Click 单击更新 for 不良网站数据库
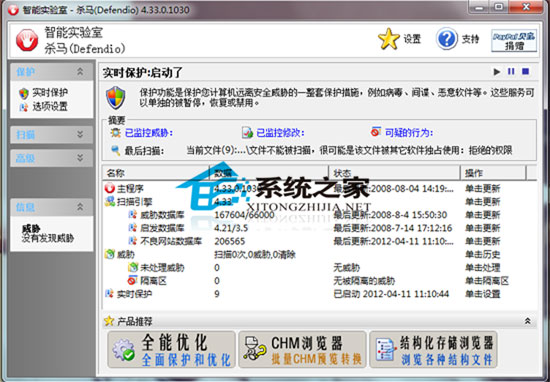Viewport: 550px width, 382px height. [482, 241]
